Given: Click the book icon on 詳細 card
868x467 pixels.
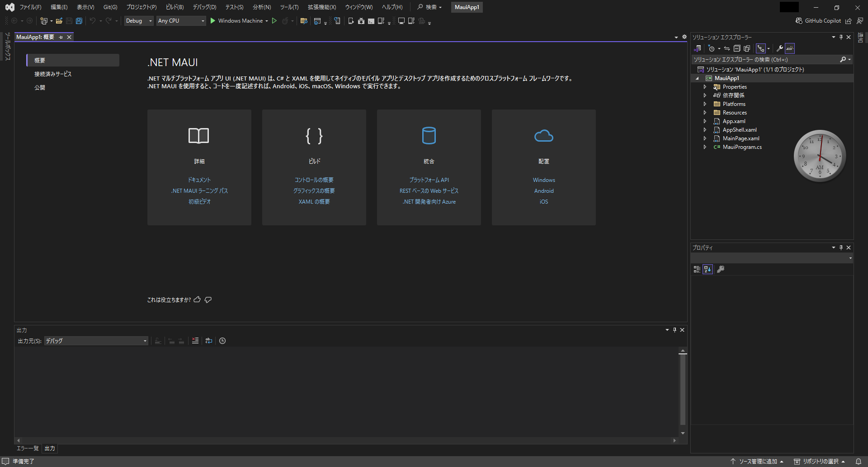Looking at the screenshot, I should (199, 136).
